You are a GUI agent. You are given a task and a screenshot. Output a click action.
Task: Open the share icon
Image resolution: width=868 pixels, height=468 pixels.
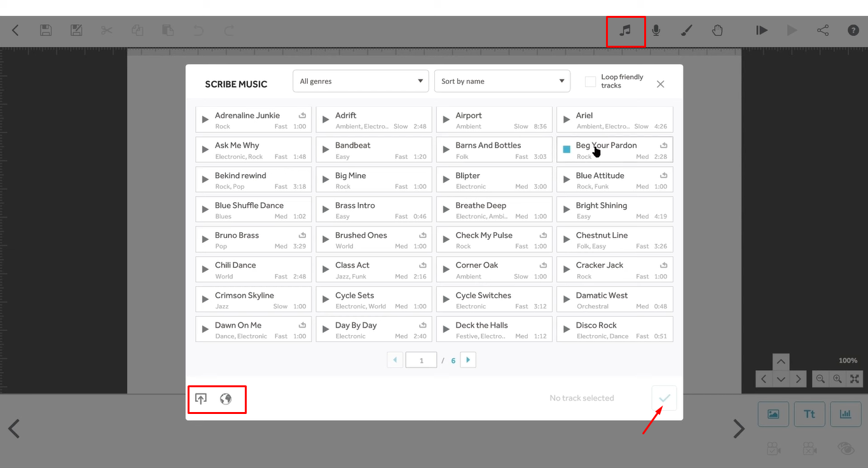[823, 31]
